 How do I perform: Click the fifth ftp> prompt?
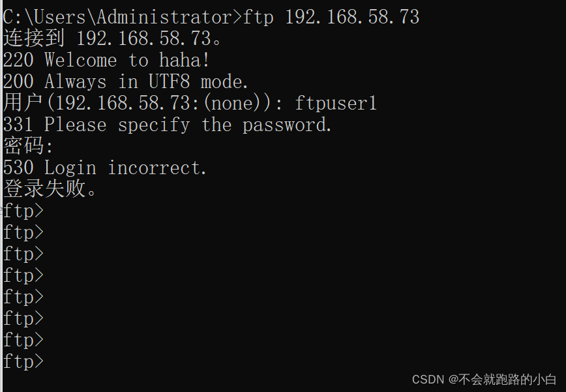tap(23, 297)
